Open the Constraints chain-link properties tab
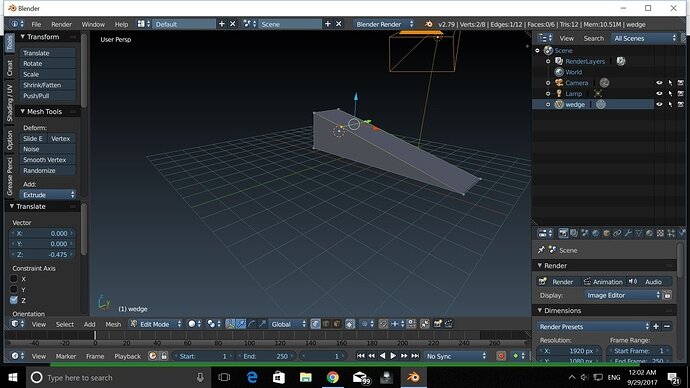 [x=617, y=233]
